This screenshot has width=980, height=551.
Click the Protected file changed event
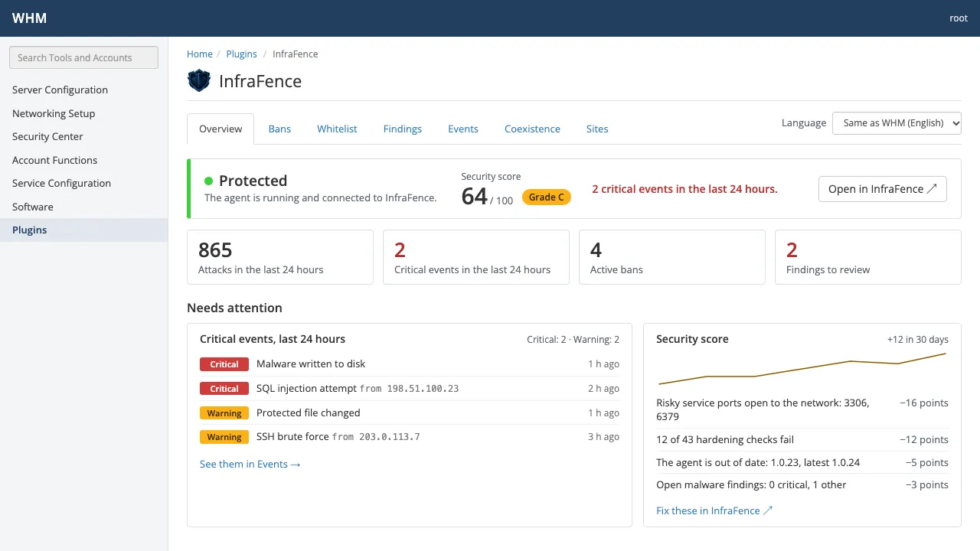(410, 413)
